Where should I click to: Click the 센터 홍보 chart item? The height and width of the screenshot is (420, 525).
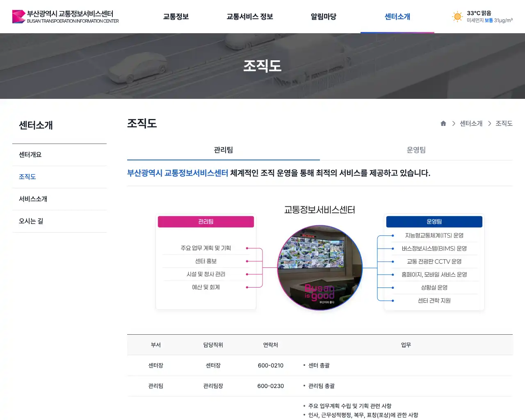206,261
